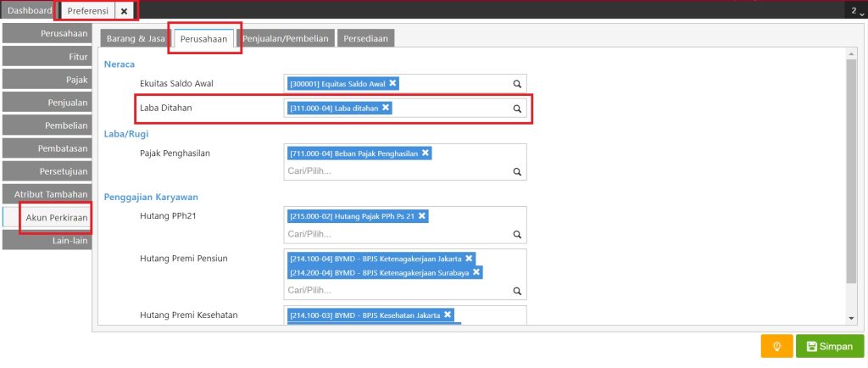Close the Preferensi tab
The image size is (868, 368).
pyautogui.click(x=124, y=10)
